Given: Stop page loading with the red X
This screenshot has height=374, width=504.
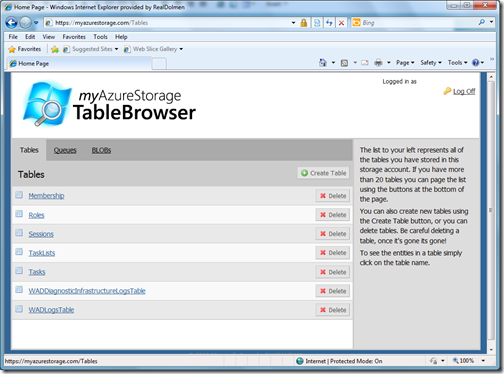Looking at the screenshot, I should [341, 23].
